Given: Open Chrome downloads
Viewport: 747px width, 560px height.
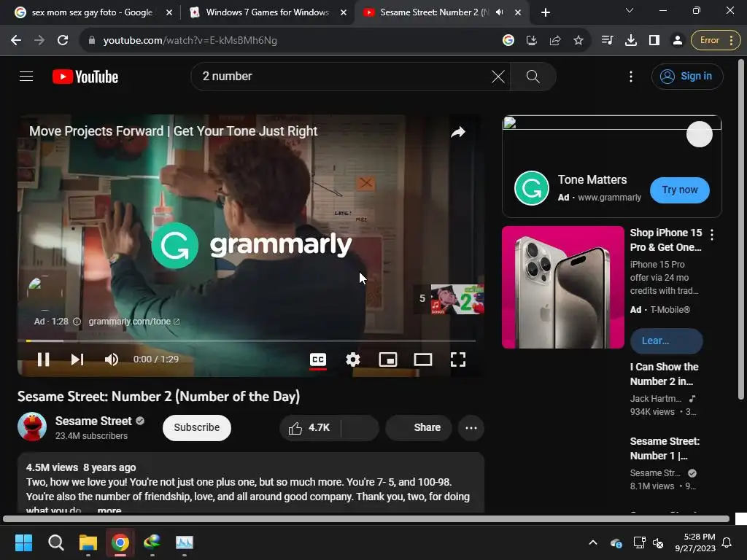Looking at the screenshot, I should (x=631, y=41).
